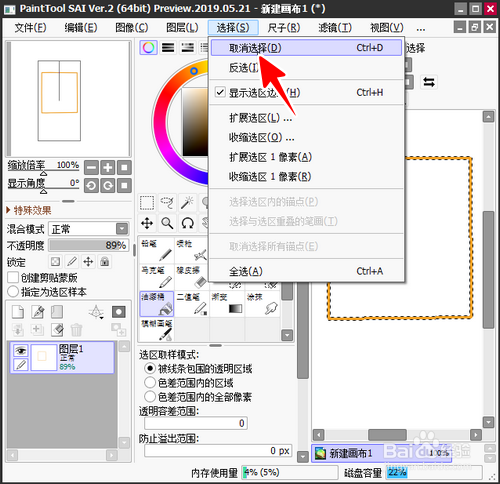This screenshot has height=484, width=500.
Task: Select the rectangular selection tool
Action: point(147,202)
